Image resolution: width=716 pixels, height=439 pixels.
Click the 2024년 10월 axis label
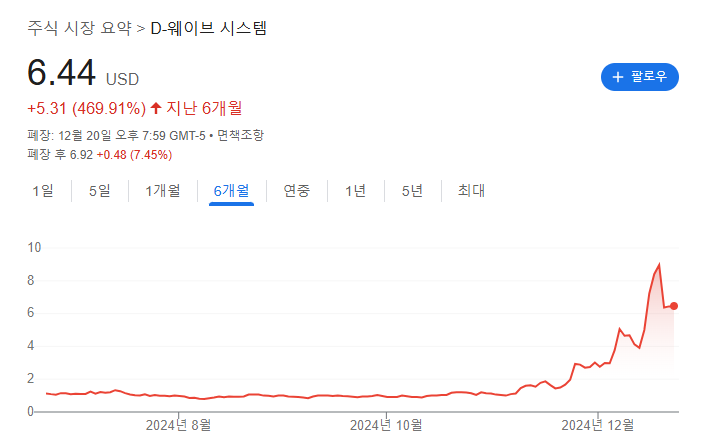click(386, 425)
